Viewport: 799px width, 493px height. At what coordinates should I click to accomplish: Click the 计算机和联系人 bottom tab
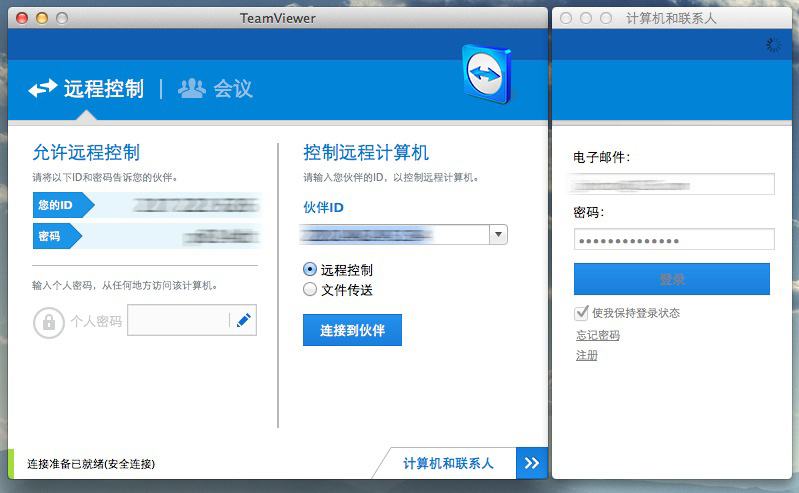[448, 463]
